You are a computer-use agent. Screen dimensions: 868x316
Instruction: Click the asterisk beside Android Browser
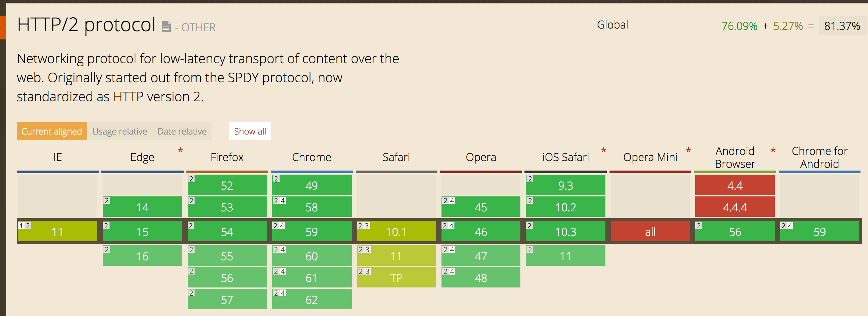773,151
